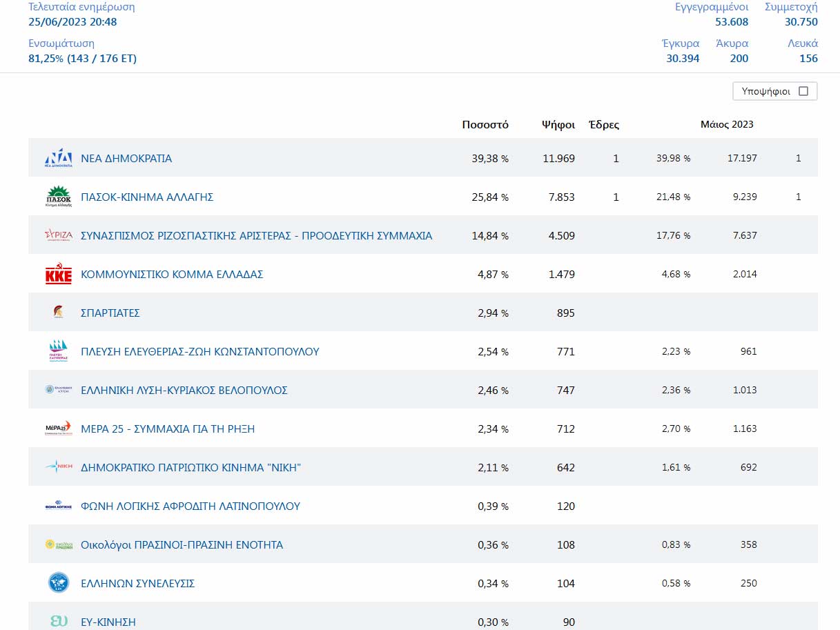Open Οικολόγοι ΠΡΑΣΙΝΟΙ-ΠΡΑΣΙΝΗ ΕΝΟΤΗΤΑ link
840x630 pixels.
(x=182, y=544)
